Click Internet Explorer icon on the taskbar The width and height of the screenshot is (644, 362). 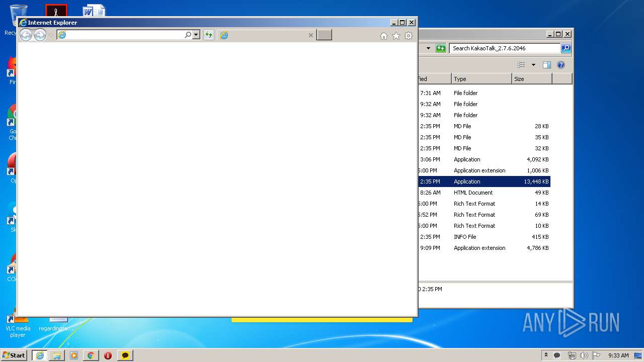coord(40,355)
